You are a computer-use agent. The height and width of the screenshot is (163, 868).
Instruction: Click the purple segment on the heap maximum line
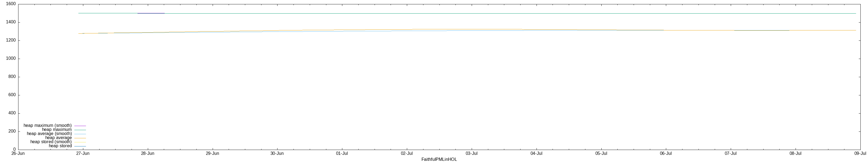coord(151,13)
